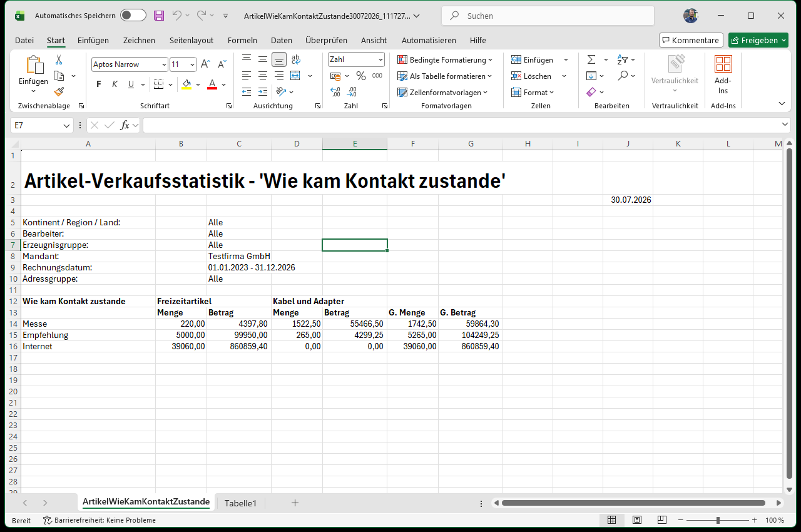The height and width of the screenshot is (532, 801).
Task: Click the decrease indent icon
Action: [x=247, y=92]
